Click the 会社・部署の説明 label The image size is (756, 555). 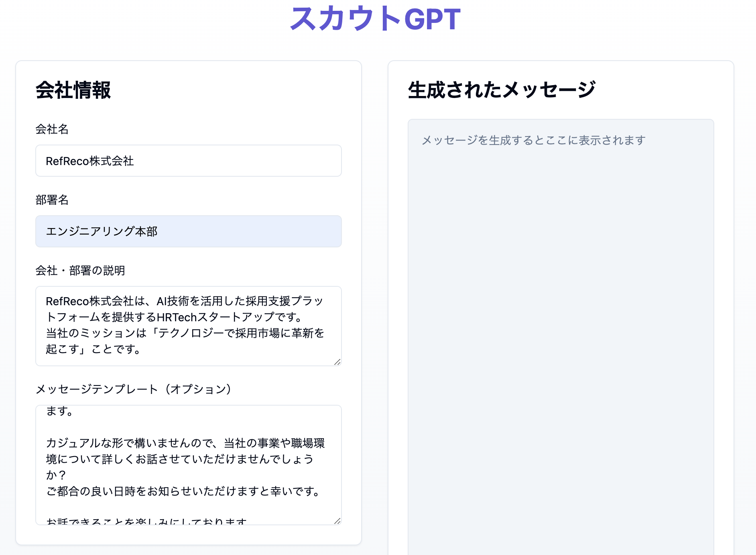[x=80, y=271]
